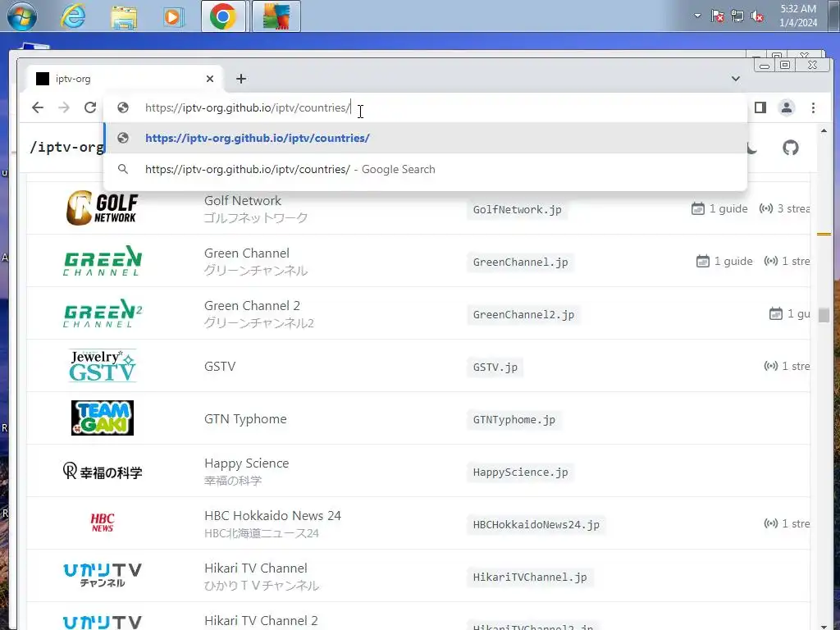Copy the GTNTyphome.jp channel ID
Viewport: 840px width, 630px height.
click(x=514, y=419)
